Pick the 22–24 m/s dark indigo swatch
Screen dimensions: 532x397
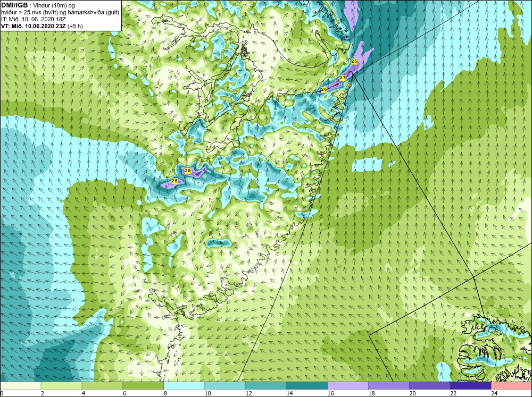pyautogui.click(x=471, y=385)
